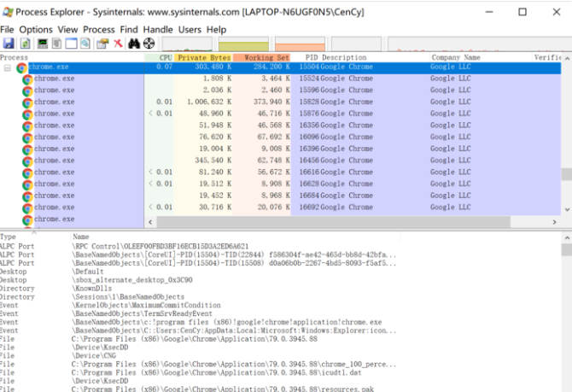Collapse the parent chrome.exe tree node
The width and height of the screenshot is (572, 392).
tap(8, 67)
